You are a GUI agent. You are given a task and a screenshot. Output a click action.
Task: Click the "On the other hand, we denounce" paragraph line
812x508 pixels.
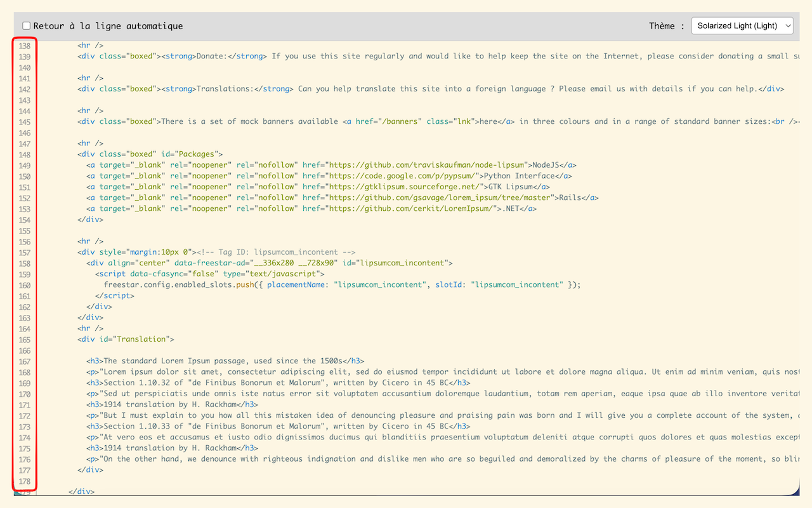click(x=443, y=458)
